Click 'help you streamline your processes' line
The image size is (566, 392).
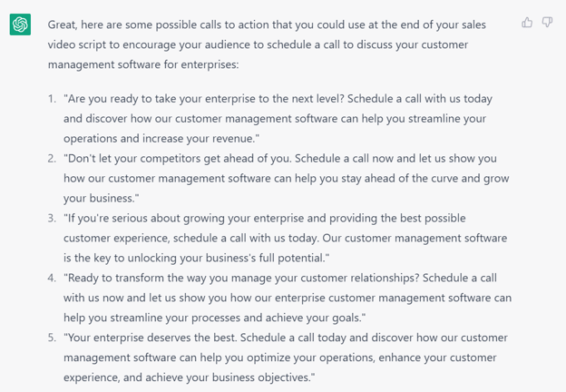214,318
